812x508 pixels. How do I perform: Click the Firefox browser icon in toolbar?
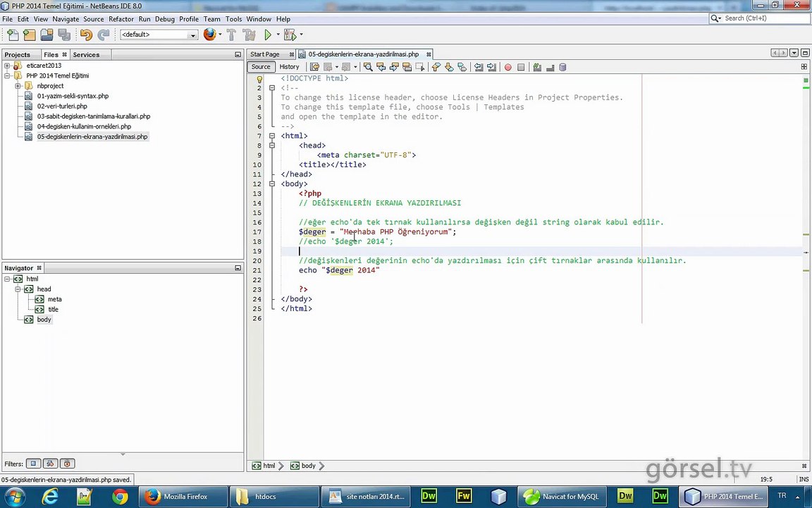tap(209, 35)
